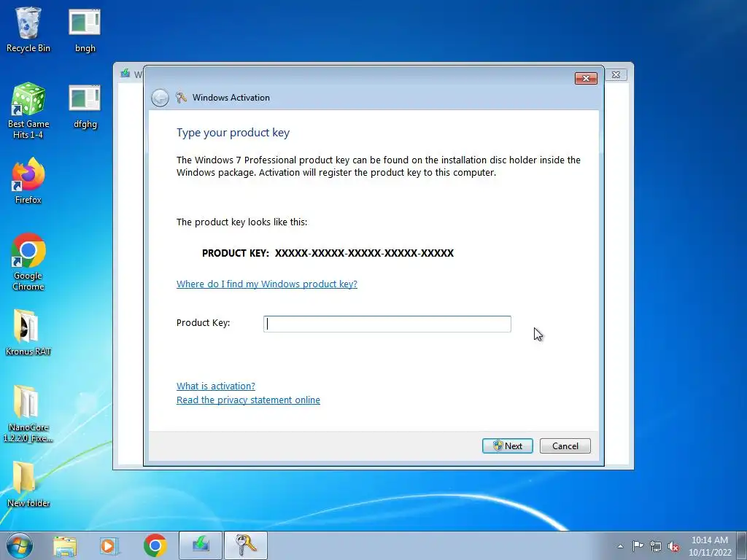Open the 'What is activation?' link
This screenshot has width=747, height=560.
tap(216, 386)
